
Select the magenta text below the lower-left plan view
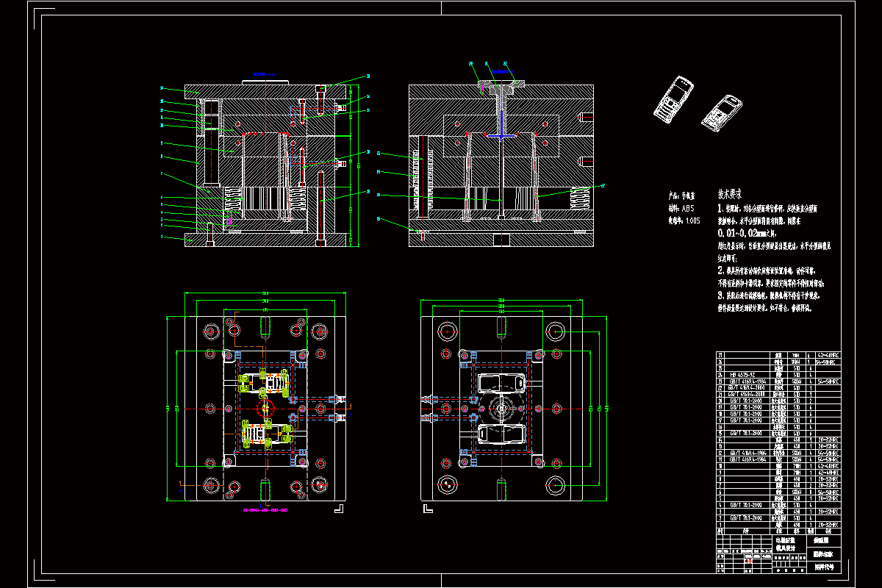pyautogui.click(x=265, y=509)
